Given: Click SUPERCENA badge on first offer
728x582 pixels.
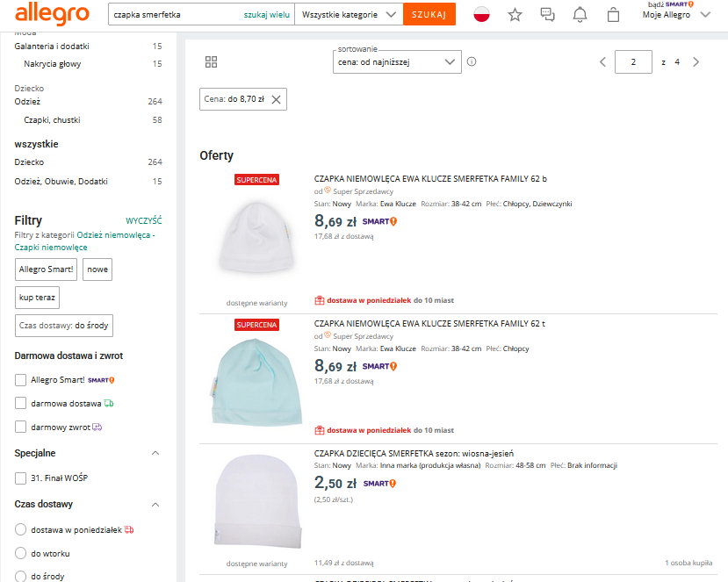Looking at the screenshot, I should tap(256, 180).
